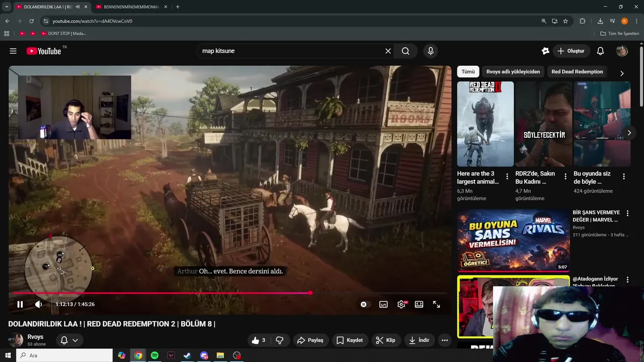This screenshot has height=362, width=644.
Task: Dislike the video with thumbs down
Action: pos(280,340)
